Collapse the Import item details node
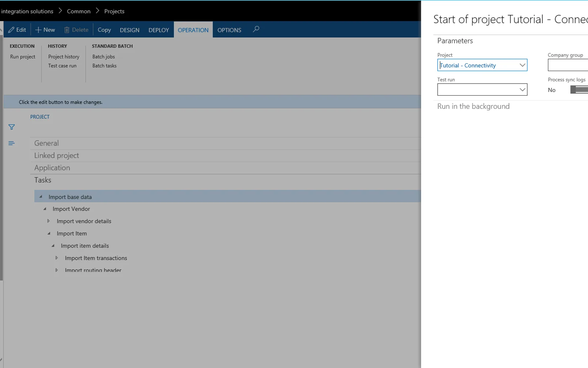Viewport: 588px width, 368px height. 53,245
